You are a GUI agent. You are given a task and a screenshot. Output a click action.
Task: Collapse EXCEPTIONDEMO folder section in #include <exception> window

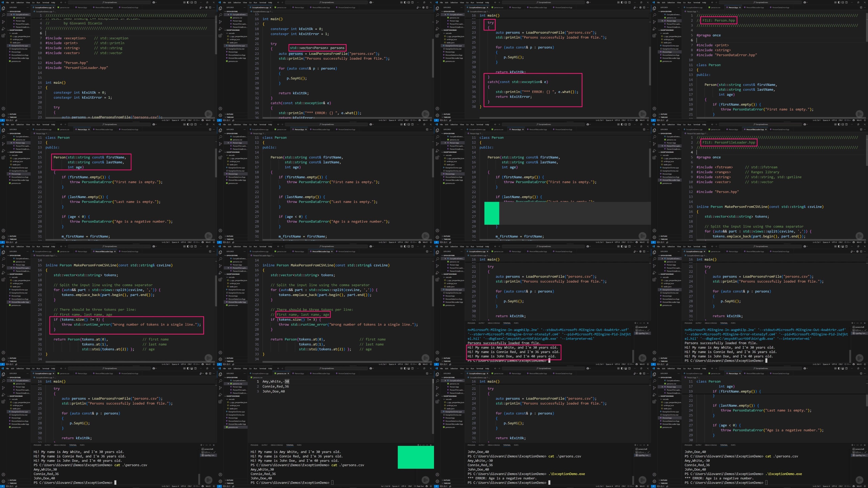(15, 30)
